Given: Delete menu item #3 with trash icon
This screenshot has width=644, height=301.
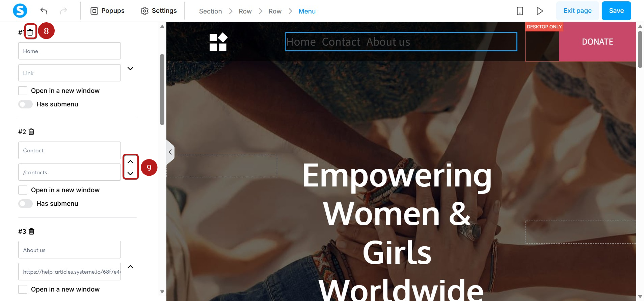Looking at the screenshot, I should pyautogui.click(x=31, y=231).
